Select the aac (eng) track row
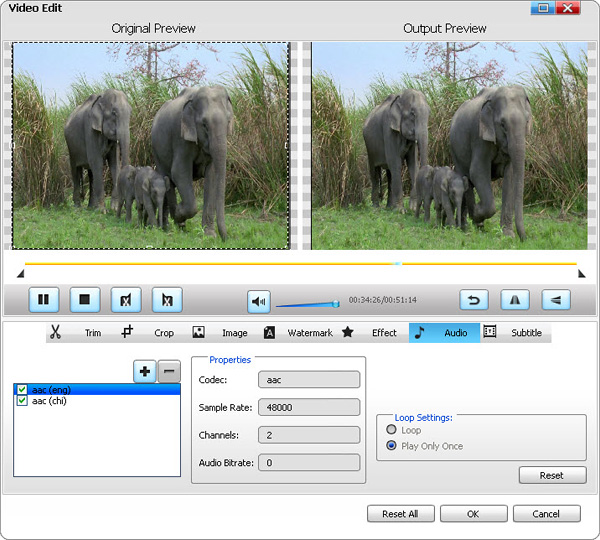The image size is (600, 540). (97, 390)
